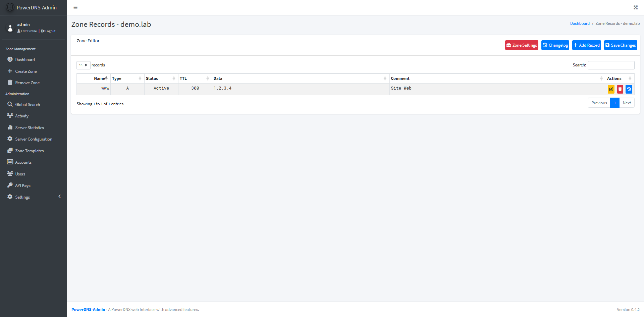Open Server Statistics from the sidebar

[x=30, y=128]
